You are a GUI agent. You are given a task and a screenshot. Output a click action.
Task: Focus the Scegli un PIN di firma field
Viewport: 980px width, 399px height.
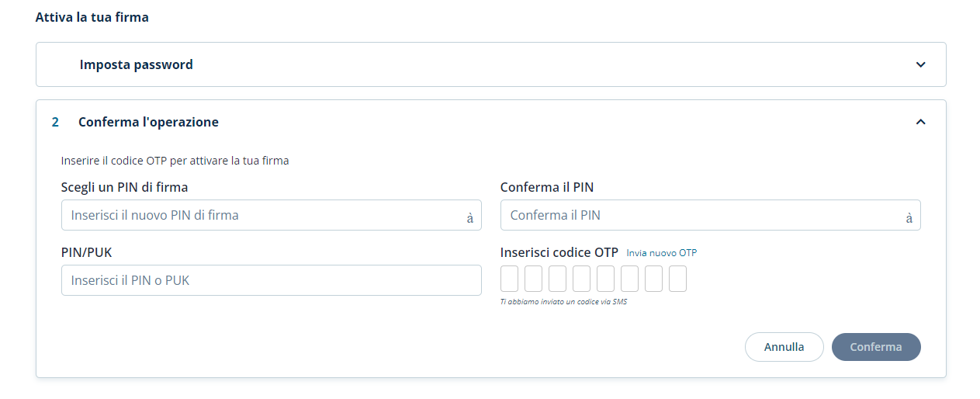[260, 215]
